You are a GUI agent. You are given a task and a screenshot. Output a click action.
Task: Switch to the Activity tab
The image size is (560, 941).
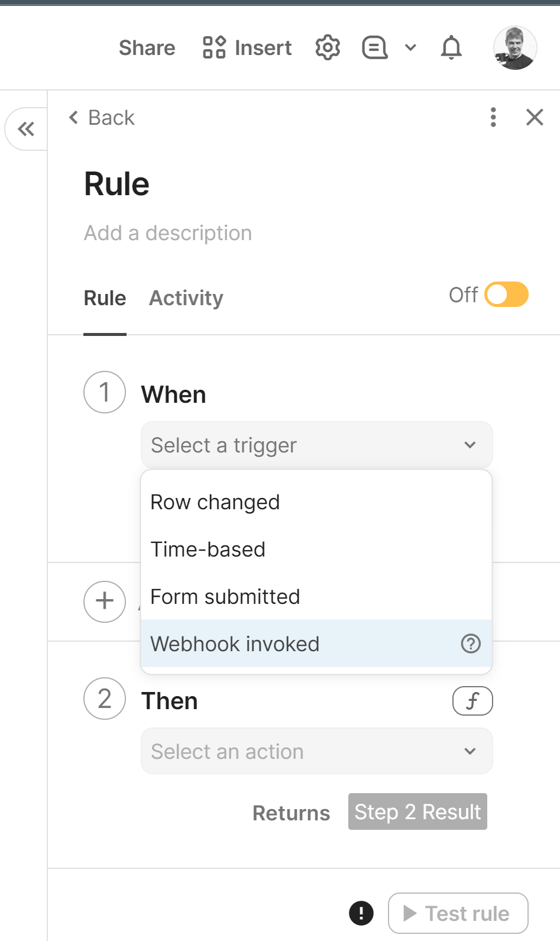[x=186, y=298]
